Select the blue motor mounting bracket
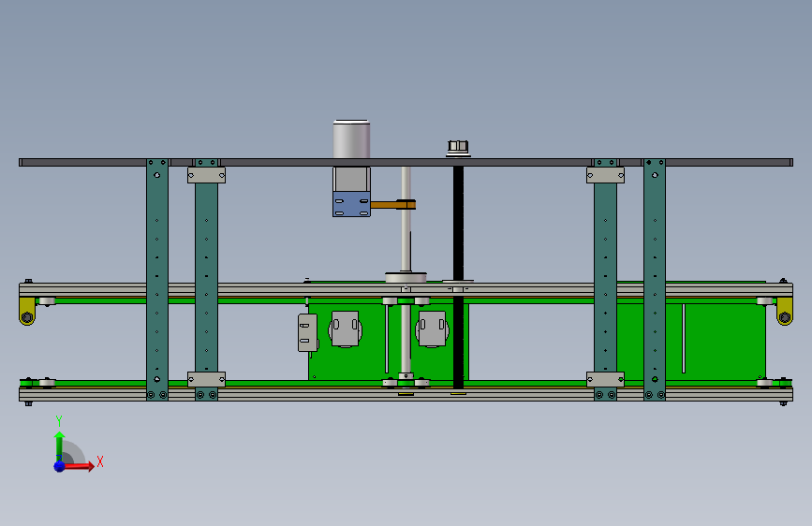Screen dimensions: 812x526 pos(351,204)
